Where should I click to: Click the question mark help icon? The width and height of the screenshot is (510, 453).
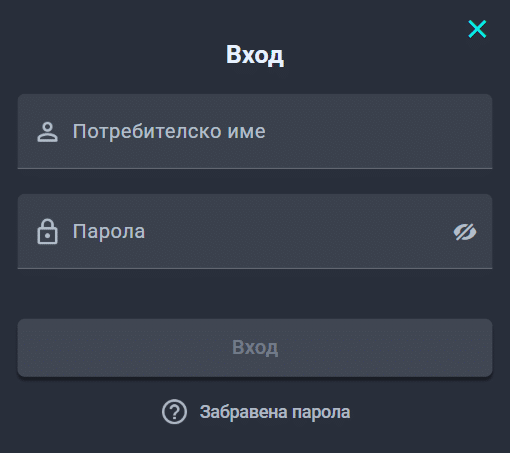[x=174, y=412]
